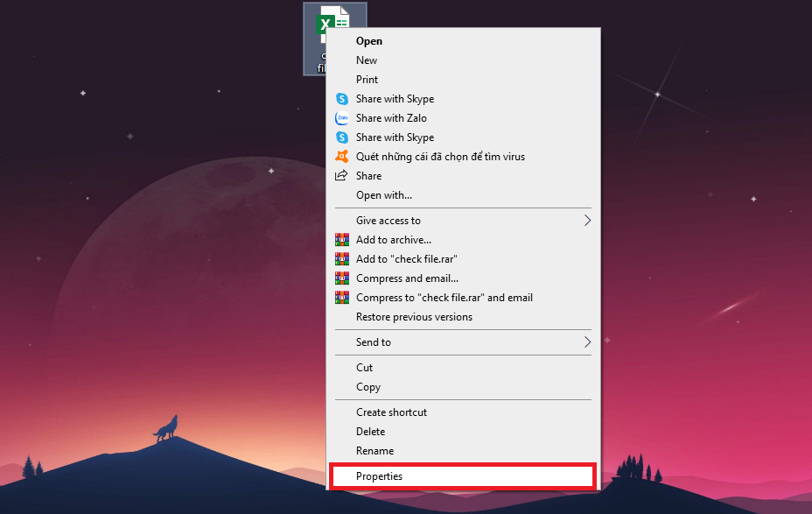Viewport: 812px width, 514px height.
Task: Select the Share with Skype text below Share with Zalo
Action: pos(395,137)
